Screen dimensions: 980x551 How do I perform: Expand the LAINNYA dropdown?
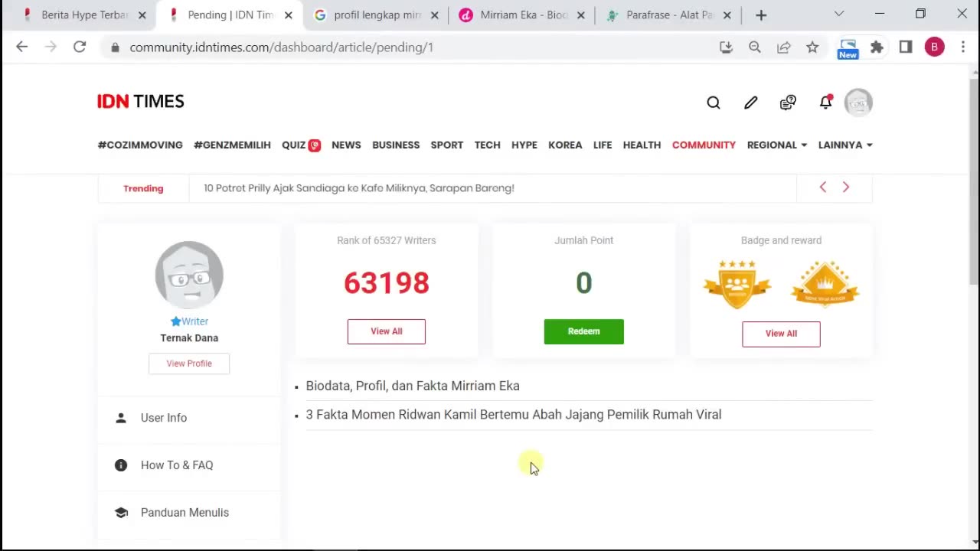845,145
